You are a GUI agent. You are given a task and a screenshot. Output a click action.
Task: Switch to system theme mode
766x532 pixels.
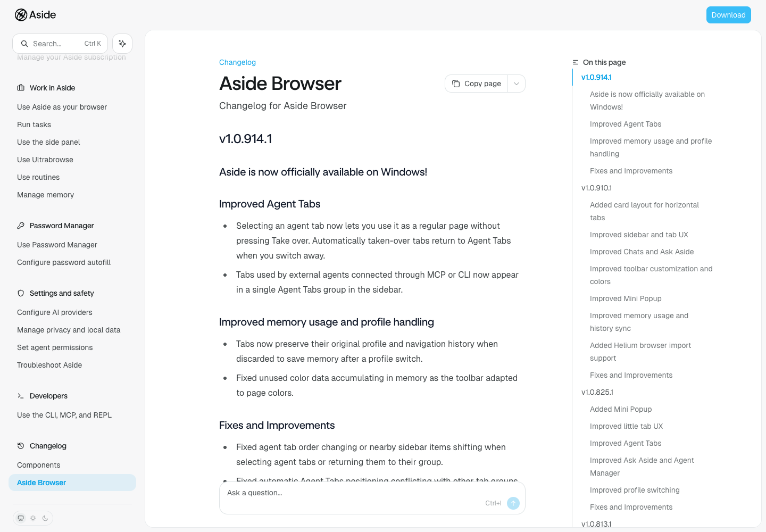pos(21,518)
